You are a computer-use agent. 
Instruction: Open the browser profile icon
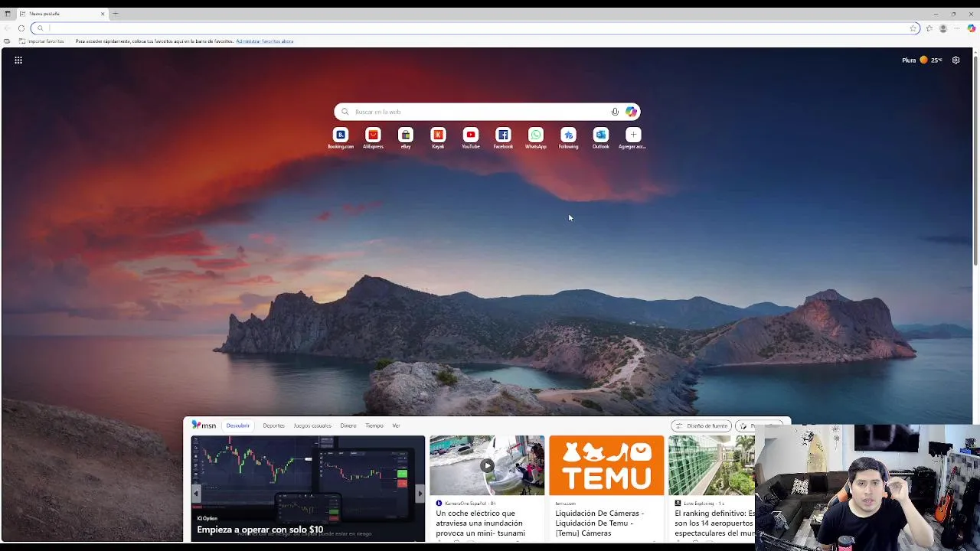point(943,28)
